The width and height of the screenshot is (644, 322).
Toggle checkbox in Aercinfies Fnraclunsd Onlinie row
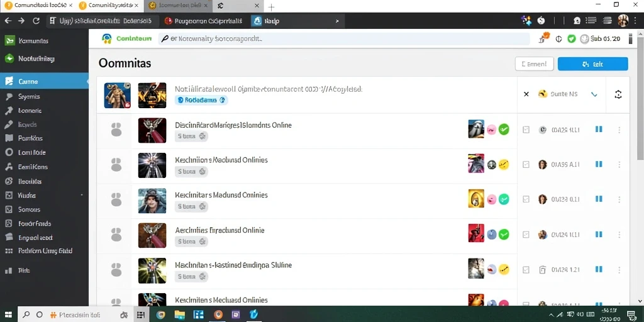[526, 235]
